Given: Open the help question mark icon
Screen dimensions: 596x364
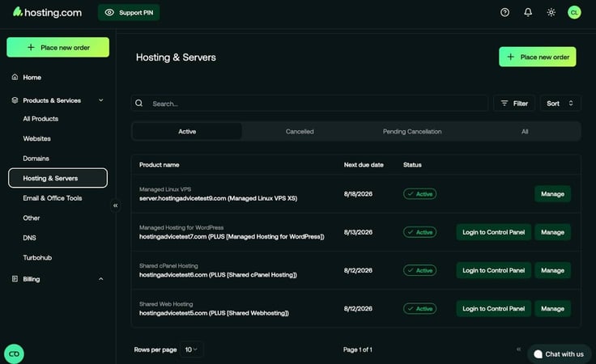Looking at the screenshot, I should click(x=504, y=12).
